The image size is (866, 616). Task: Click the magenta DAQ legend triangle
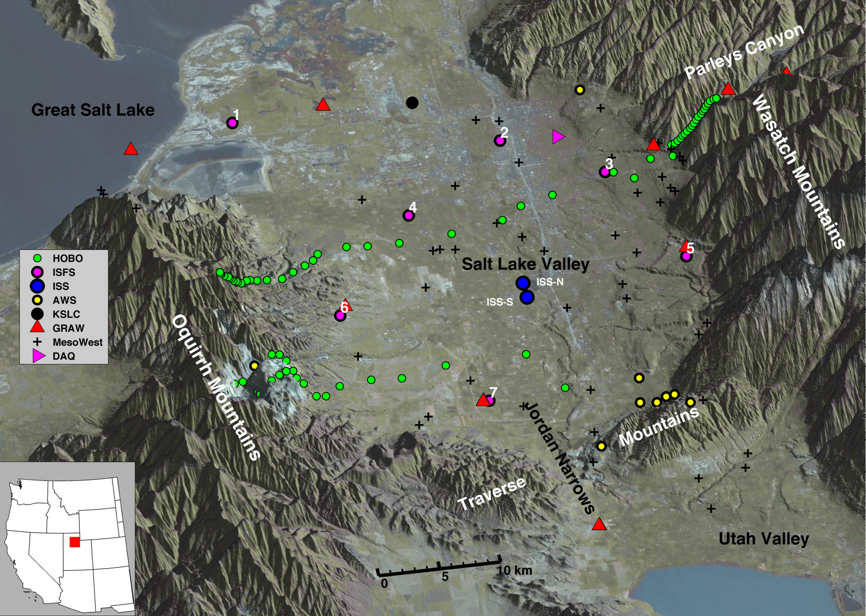click(x=38, y=356)
